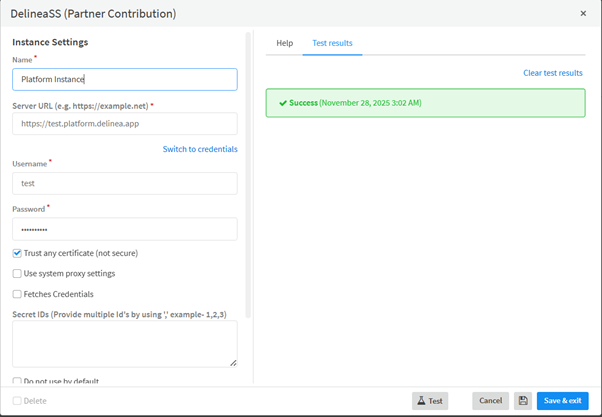
Task: Enable Use system proxy settings
Action: point(17,273)
